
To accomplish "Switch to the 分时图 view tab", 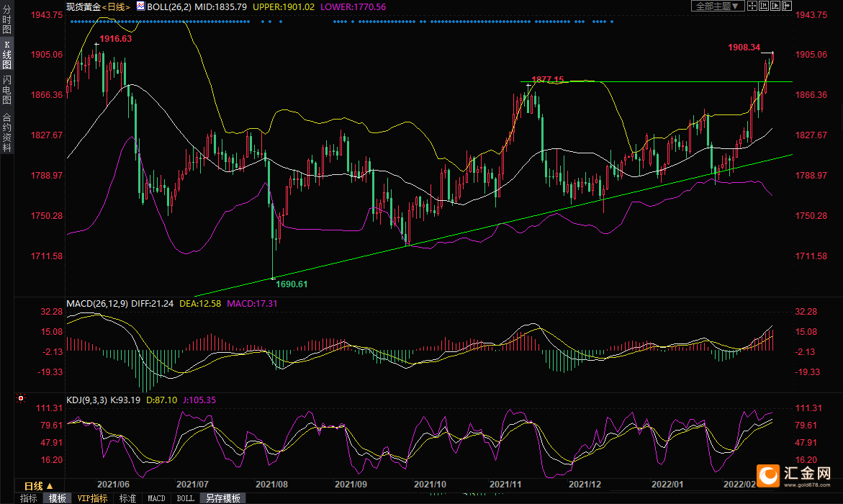I will tap(7, 18).
